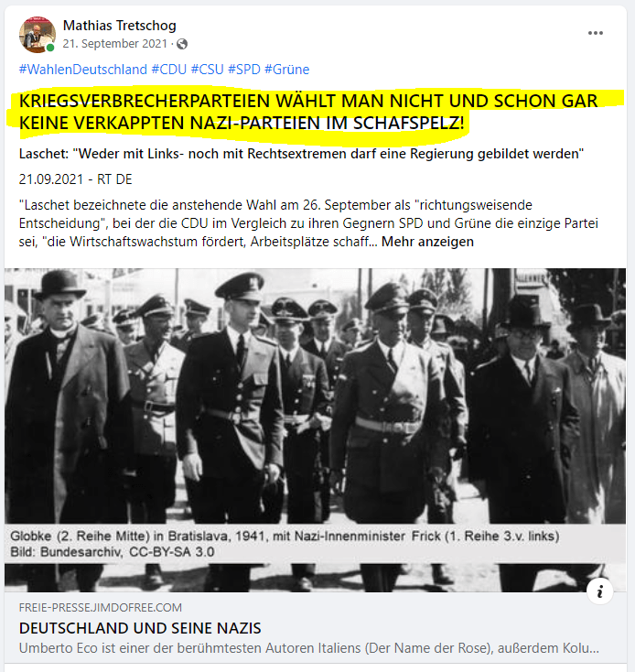Viewport: 635px width, 672px height.
Task: Open the #CSU hashtag
Action: point(207,70)
